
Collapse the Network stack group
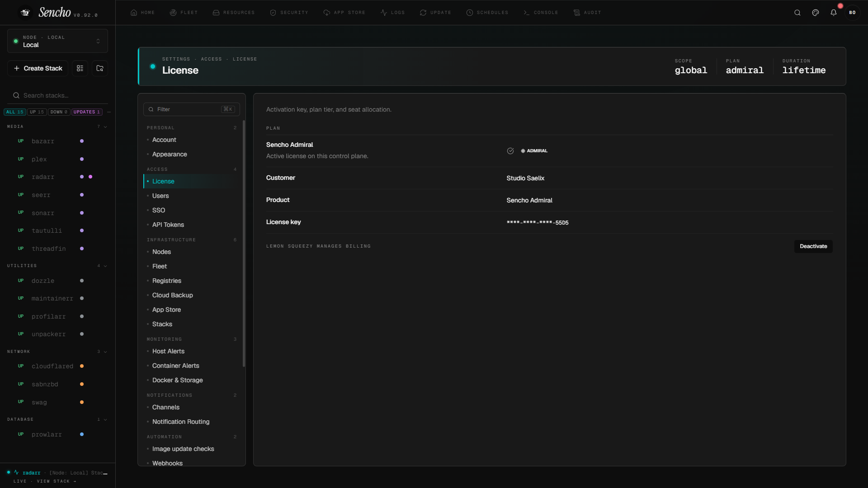[105, 352]
